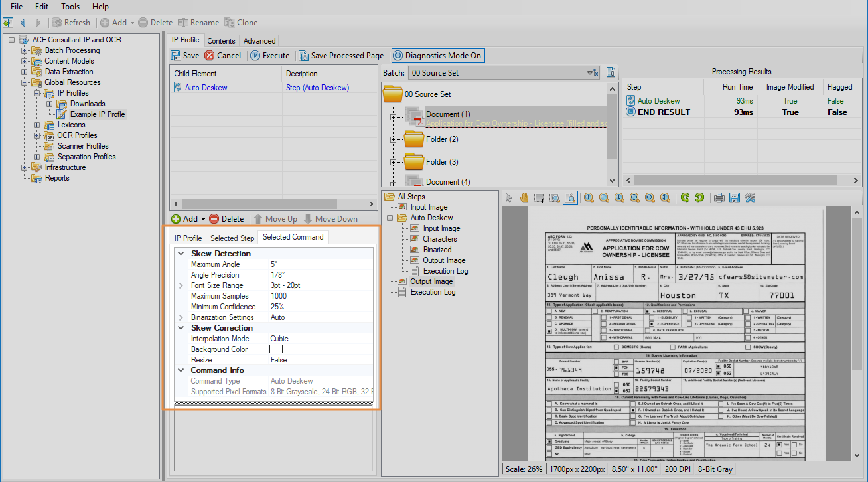The width and height of the screenshot is (868, 482).
Task: Expand the Batch Processing tree node
Action: 25,50
